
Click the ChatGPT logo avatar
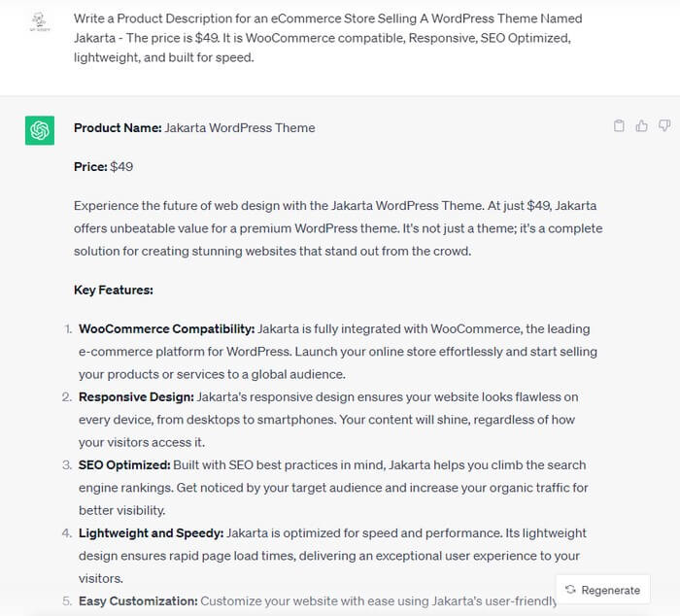[x=40, y=130]
